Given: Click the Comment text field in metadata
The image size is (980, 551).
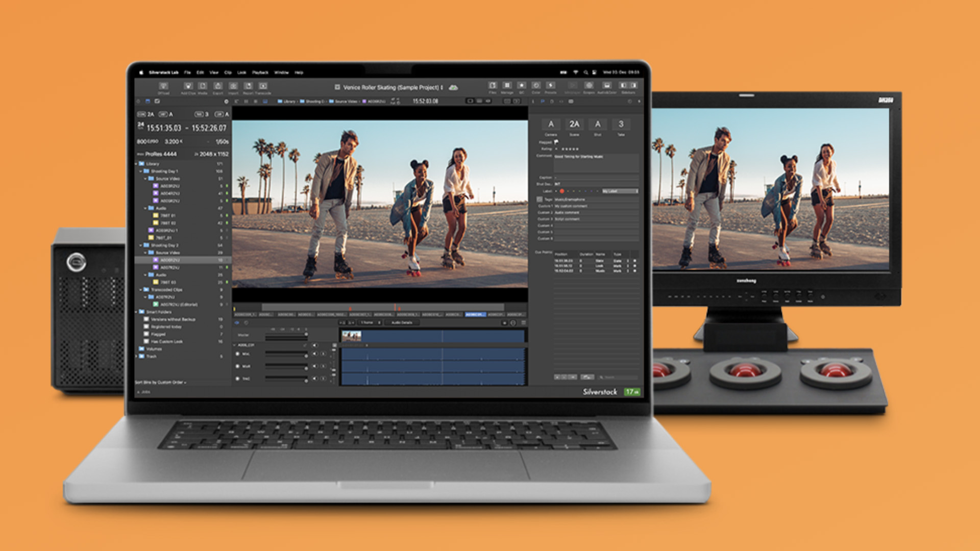Looking at the screenshot, I should 596,163.
